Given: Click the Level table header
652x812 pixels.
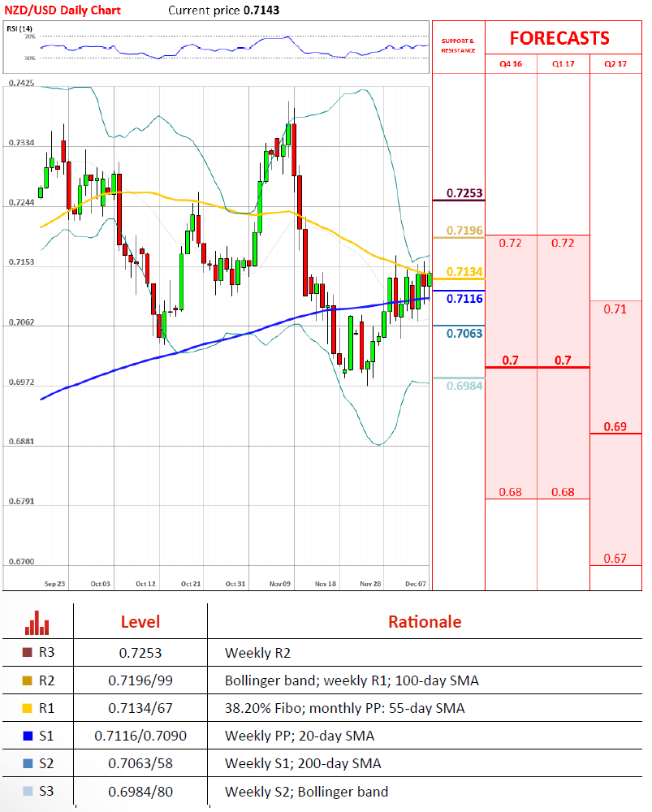Looking at the screenshot, I should pos(140,621).
